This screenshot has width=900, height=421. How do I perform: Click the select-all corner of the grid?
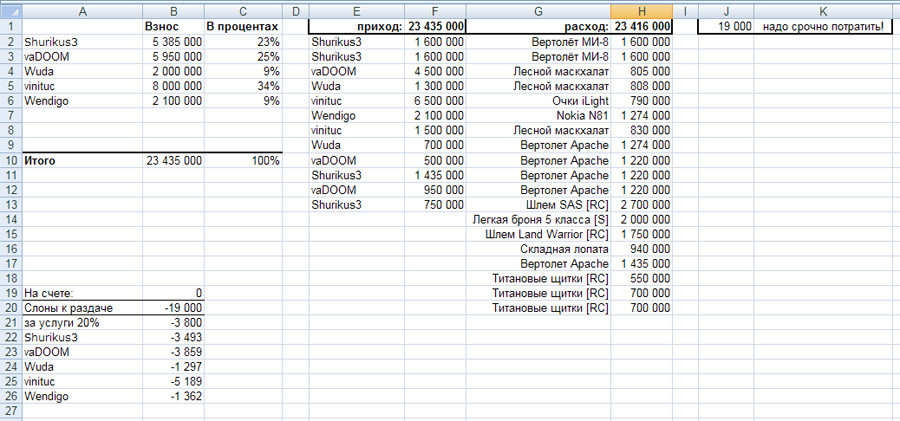click(11, 11)
